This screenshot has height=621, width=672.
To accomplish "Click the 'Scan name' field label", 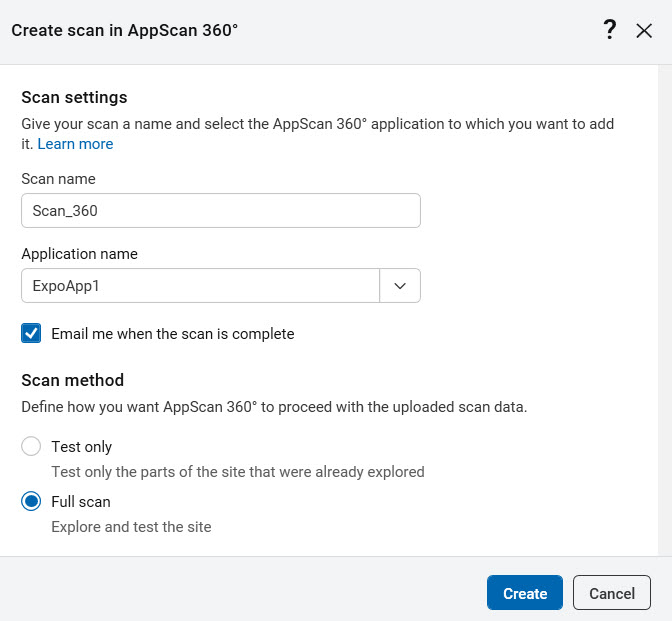I will (58, 179).
